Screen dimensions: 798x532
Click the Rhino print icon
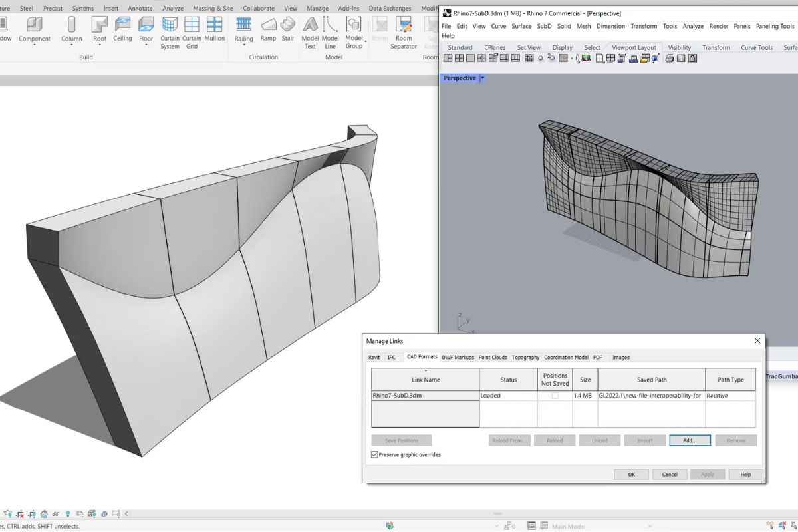(670, 59)
